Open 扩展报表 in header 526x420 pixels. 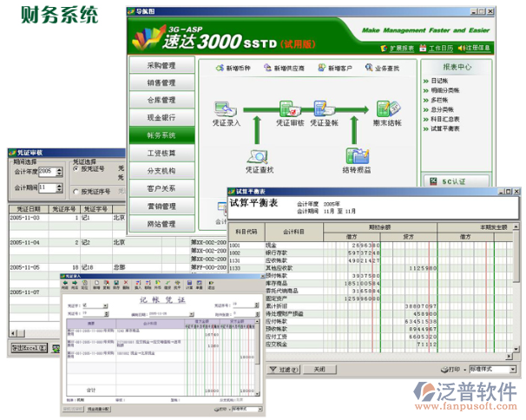[398, 49]
